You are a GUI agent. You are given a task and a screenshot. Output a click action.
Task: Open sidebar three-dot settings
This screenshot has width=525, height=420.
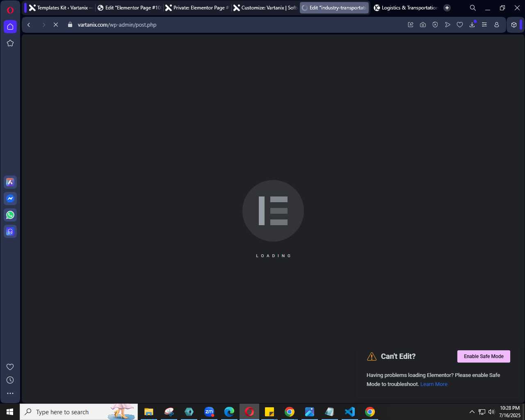coord(10,393)
